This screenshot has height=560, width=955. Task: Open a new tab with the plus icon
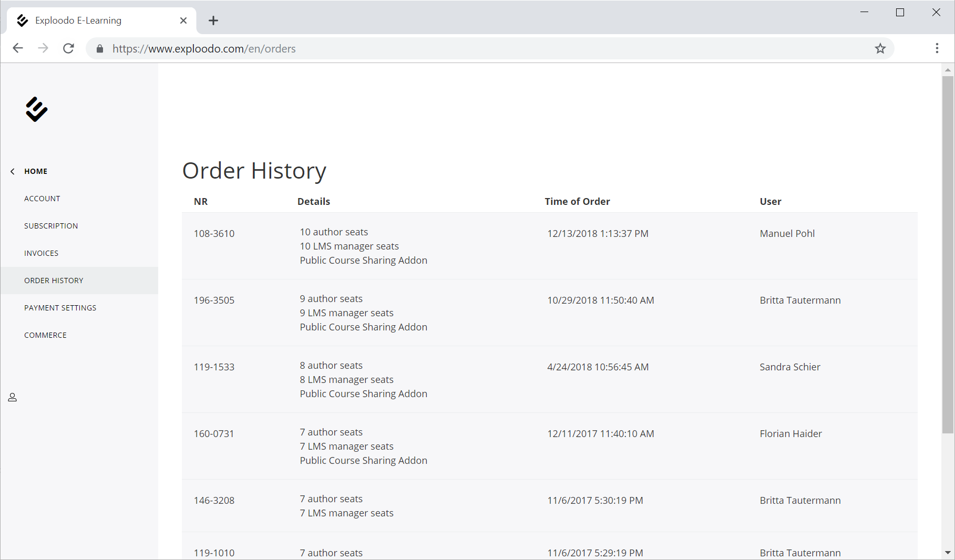(213, 20)
